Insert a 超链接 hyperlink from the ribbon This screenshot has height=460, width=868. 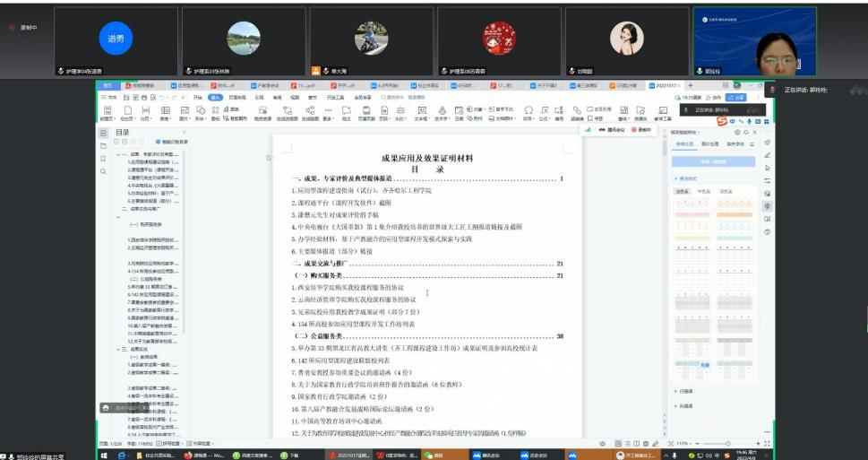[577, 112]
